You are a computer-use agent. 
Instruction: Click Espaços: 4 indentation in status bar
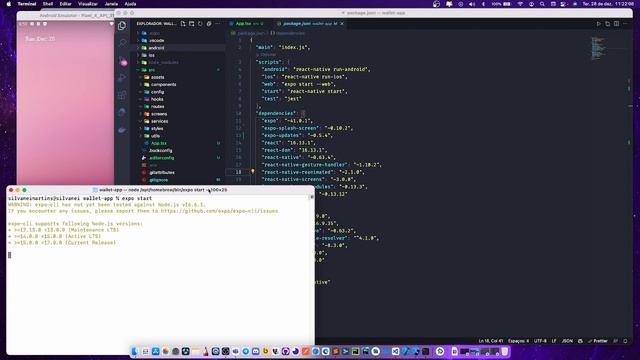point(518,341)
